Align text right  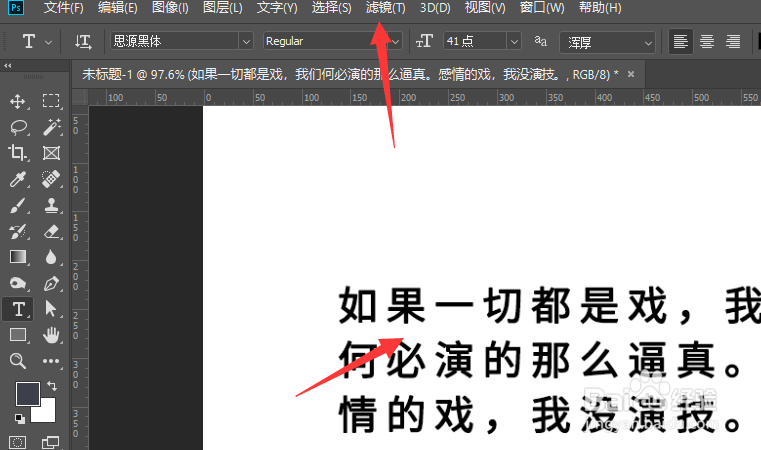(733, 42)
